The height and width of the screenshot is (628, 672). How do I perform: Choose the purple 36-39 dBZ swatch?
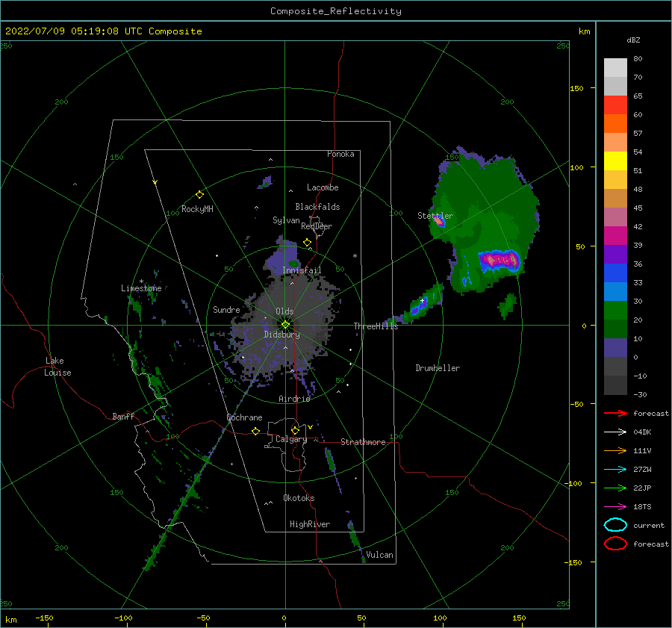(x=615, y=255)
